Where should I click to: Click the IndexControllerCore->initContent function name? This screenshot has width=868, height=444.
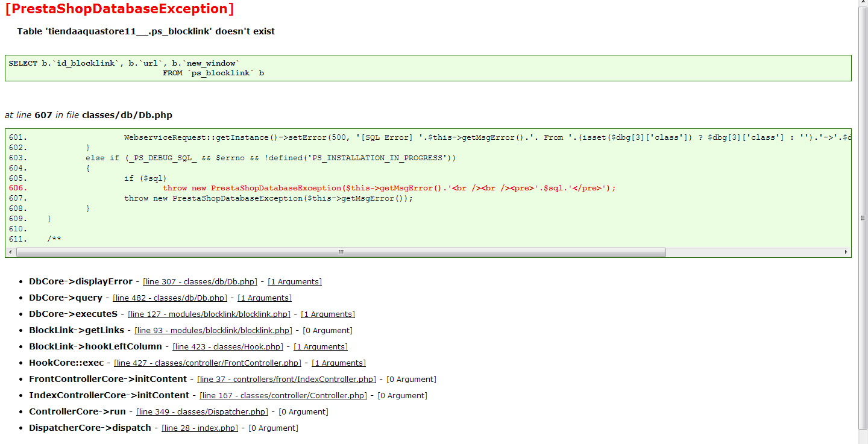(109, 396)
